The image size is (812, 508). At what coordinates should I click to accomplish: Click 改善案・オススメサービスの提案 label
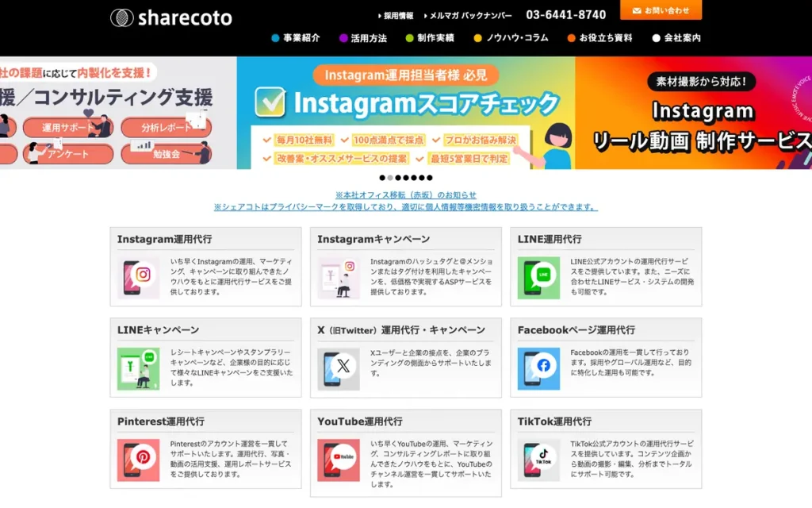[x=342, y=159]
